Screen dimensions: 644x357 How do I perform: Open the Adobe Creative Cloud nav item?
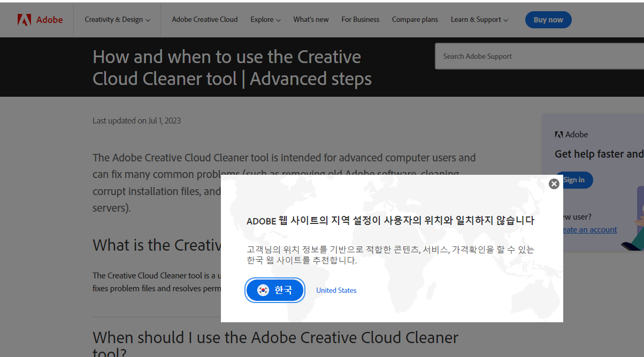205,20
